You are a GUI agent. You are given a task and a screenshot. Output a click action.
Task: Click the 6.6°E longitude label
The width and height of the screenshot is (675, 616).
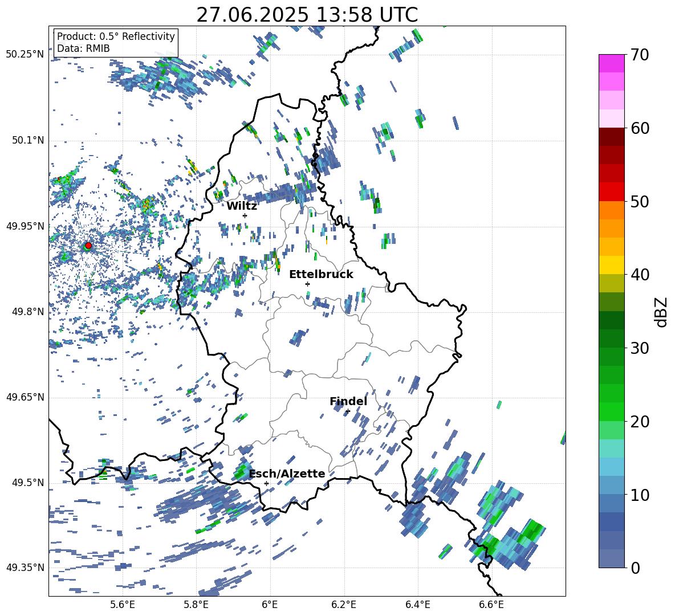pyautogui.click(x=491, y=605)
